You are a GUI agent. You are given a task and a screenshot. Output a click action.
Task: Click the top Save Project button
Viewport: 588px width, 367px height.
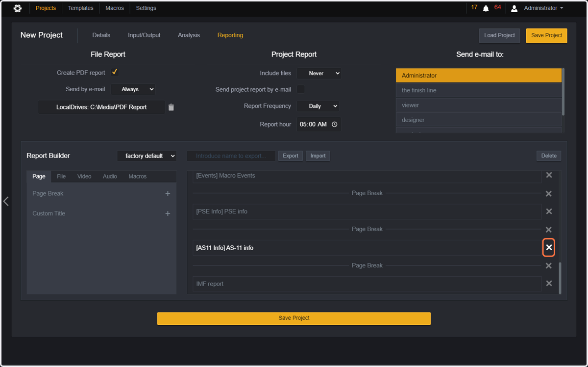547,35
